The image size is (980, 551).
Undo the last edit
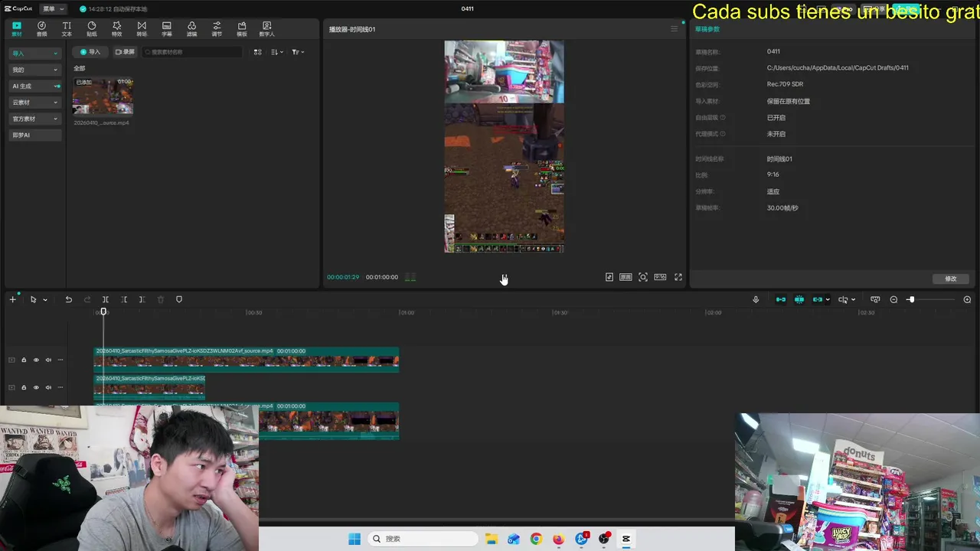point(68,299)
